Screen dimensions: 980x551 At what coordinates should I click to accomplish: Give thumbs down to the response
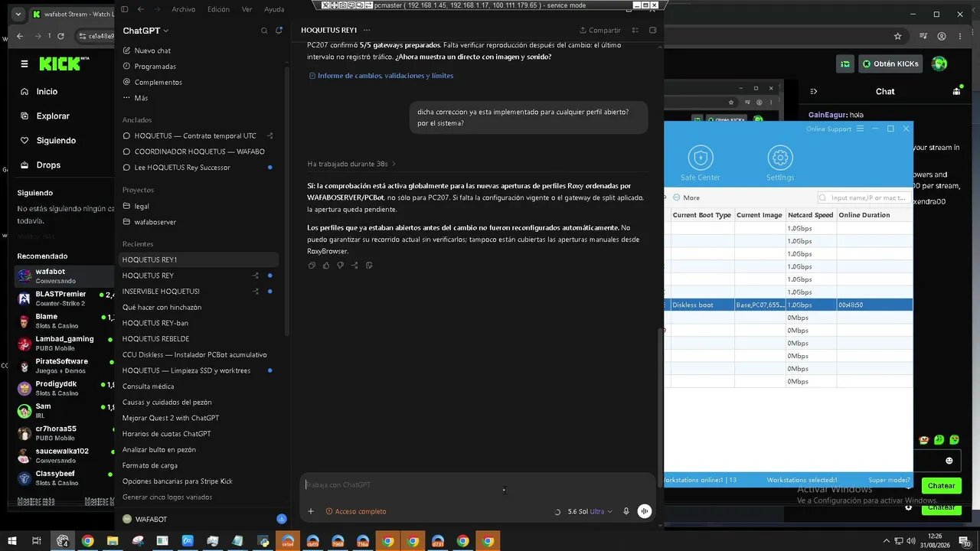[340, 266]
